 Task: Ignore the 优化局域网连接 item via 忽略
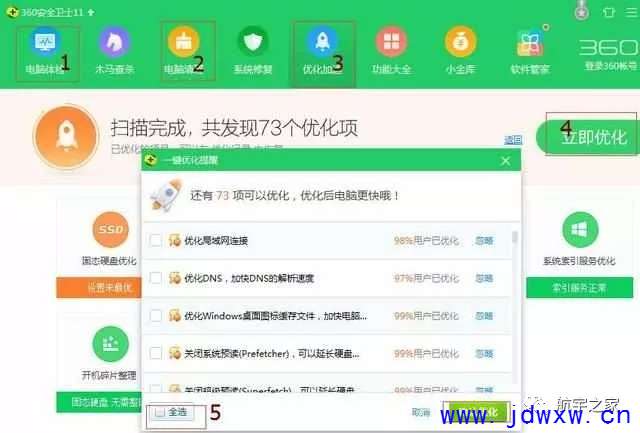(484, 241)
